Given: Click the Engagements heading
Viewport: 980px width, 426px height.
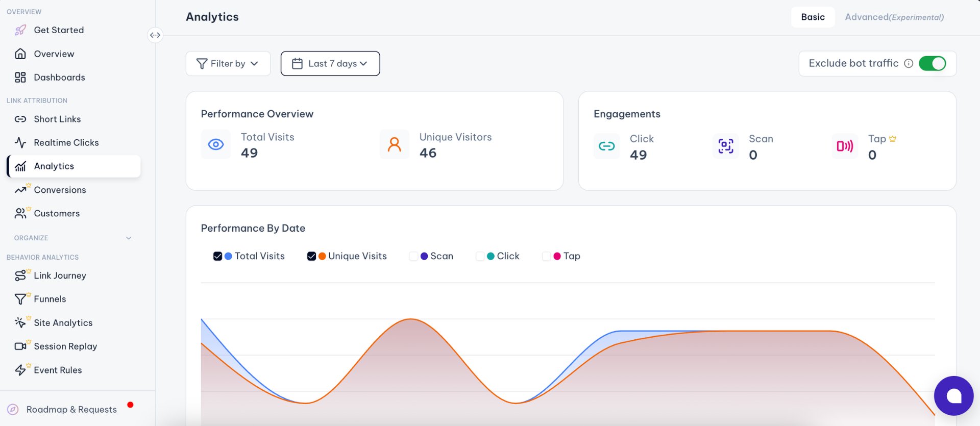Looking at the screenshot, I should 627,114.
